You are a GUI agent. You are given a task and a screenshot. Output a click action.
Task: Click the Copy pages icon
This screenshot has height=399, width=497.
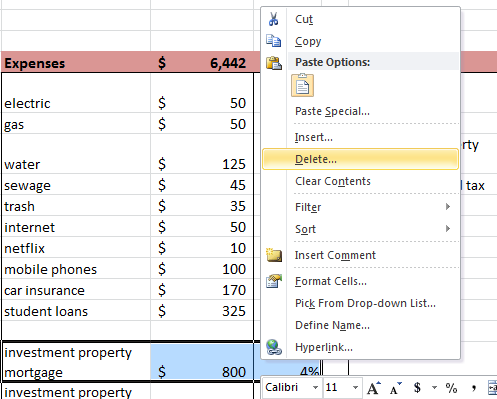click(273, 41)
